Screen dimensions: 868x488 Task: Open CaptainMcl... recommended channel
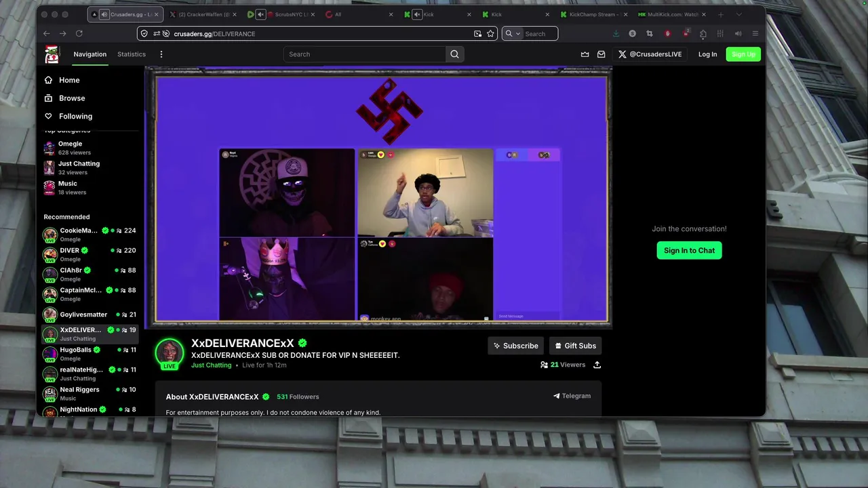point(90,294)
